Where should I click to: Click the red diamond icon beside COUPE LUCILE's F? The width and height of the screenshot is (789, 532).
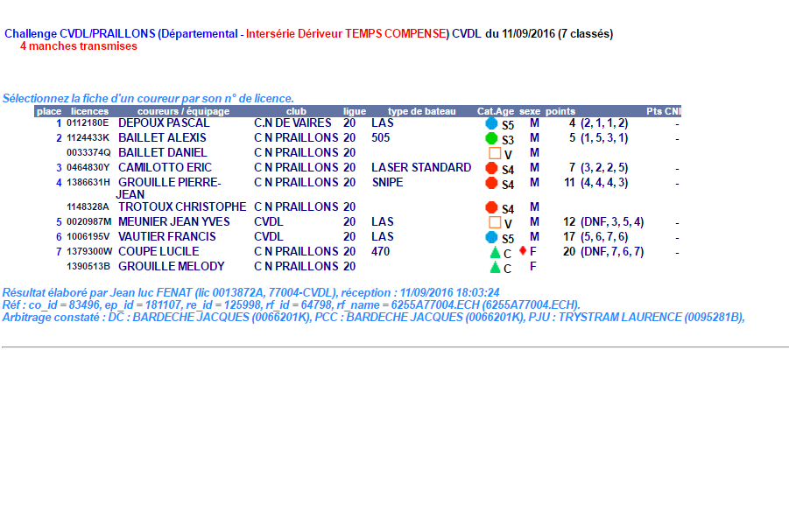click(523, 250)
